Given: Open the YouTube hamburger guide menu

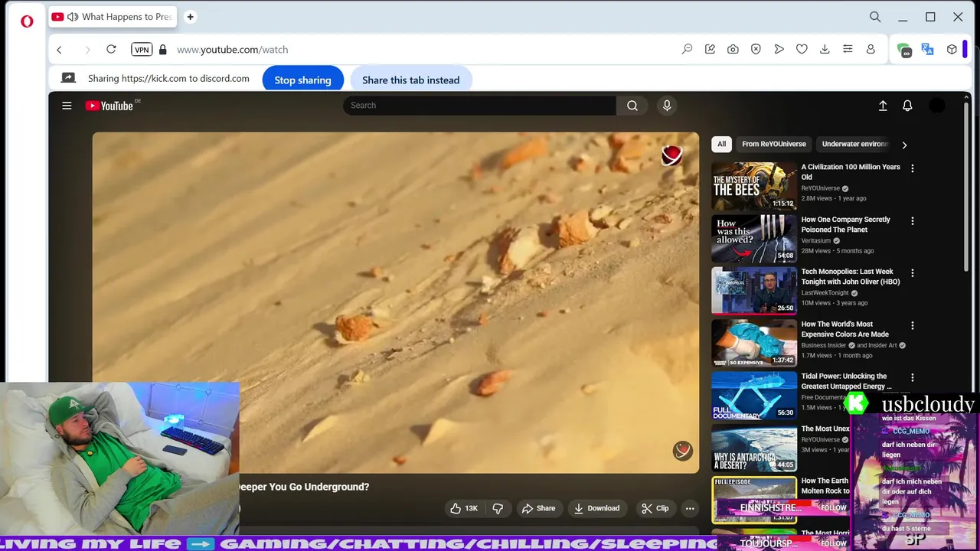Looking at the screenshot, I should (67, 106).
